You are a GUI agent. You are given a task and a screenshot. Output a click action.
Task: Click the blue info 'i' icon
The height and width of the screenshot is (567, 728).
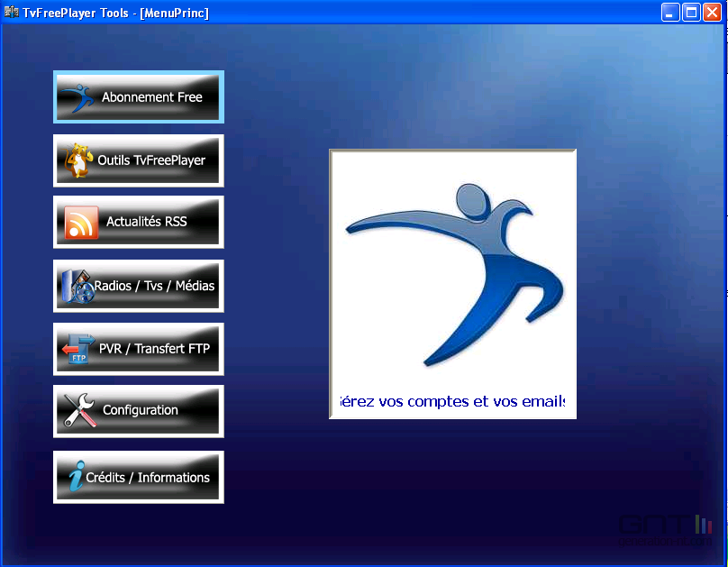click(77, 476)
